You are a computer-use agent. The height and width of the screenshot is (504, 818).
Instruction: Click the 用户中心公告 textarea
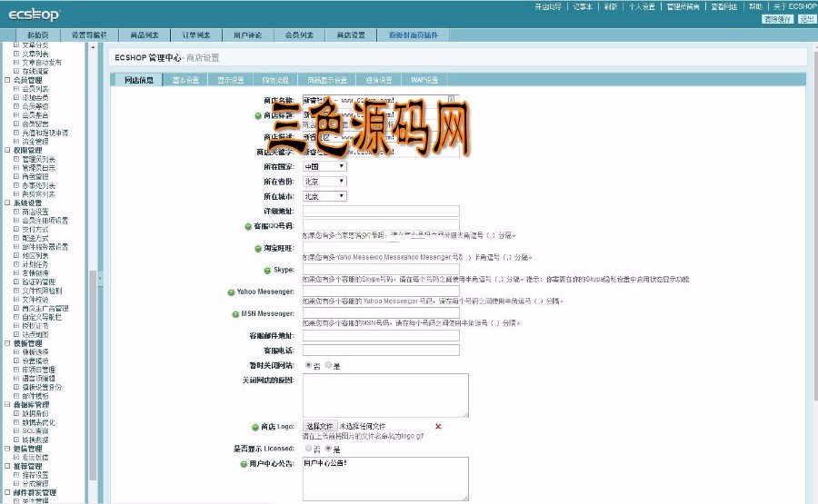pos(385,479)
